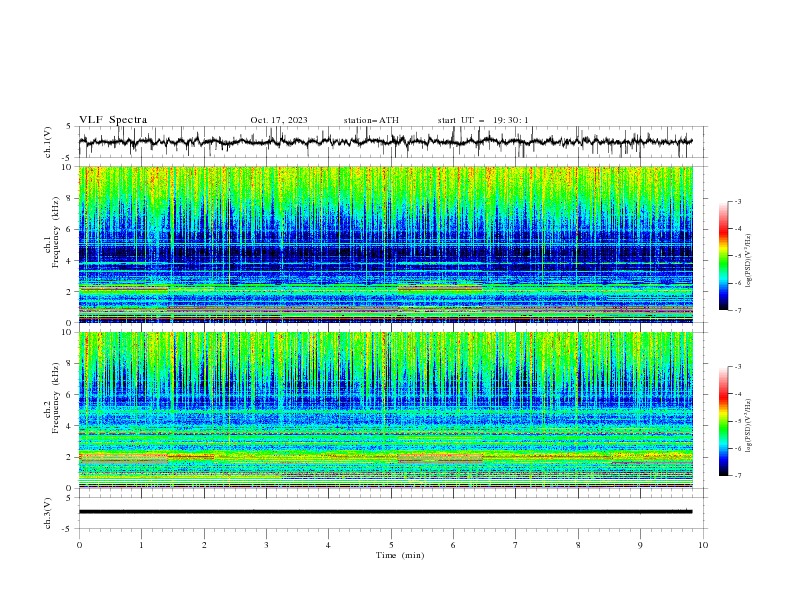This screenshot has width=792, height=612.
Task: Click the time axis tick label '3'
Action: point(266,545)
